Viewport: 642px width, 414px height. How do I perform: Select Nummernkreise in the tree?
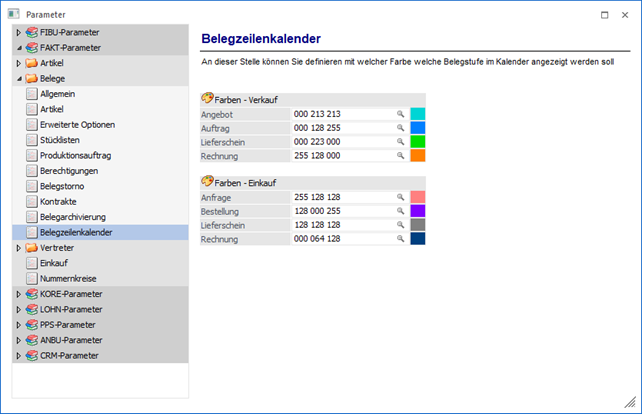click(x=68, y=278)
